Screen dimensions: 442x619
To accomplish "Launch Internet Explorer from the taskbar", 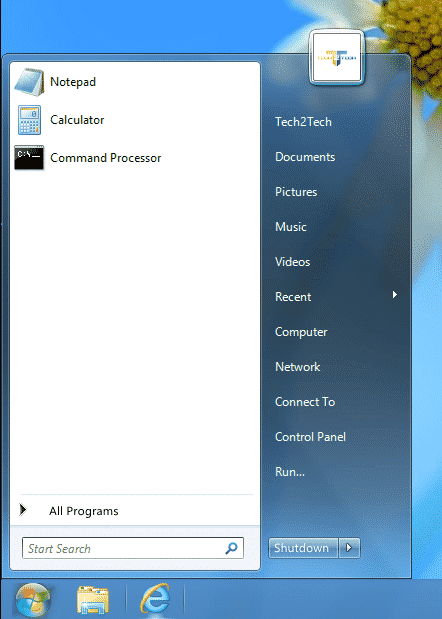I will 155,599.
